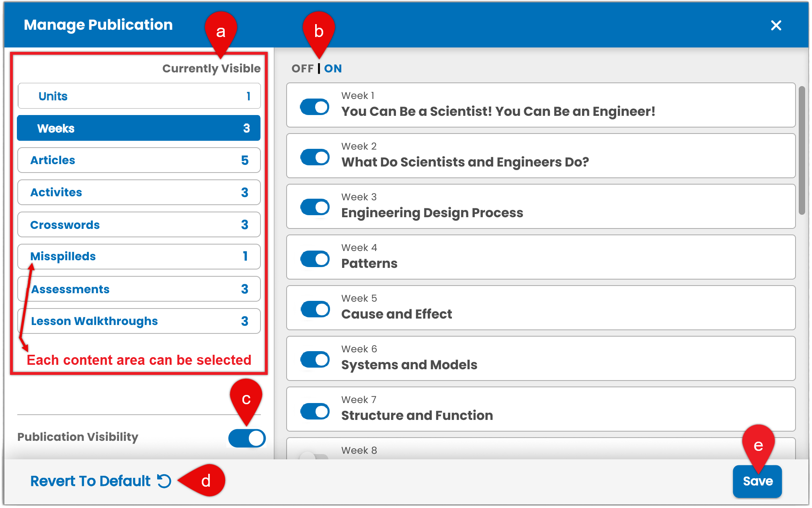This screenshot has height=508, width=812.
Task: Open the Articles content area
Action: coord(139,160)
